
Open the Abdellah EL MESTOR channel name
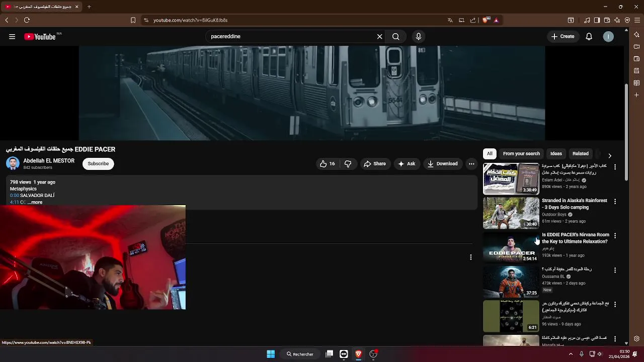coord(49,161)
